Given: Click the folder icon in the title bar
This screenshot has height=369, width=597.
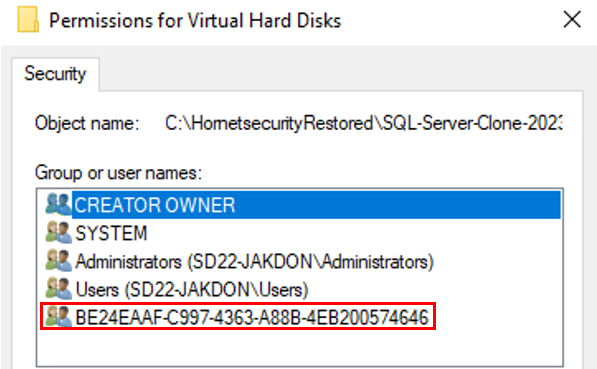Looking at the screenshot, I should (28, 19).
